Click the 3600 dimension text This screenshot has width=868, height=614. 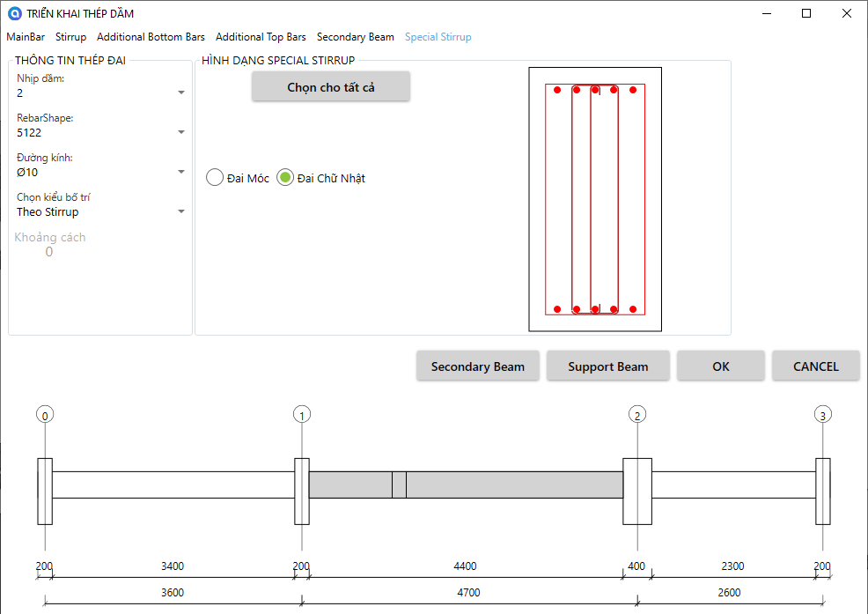[x=173, y=592]
